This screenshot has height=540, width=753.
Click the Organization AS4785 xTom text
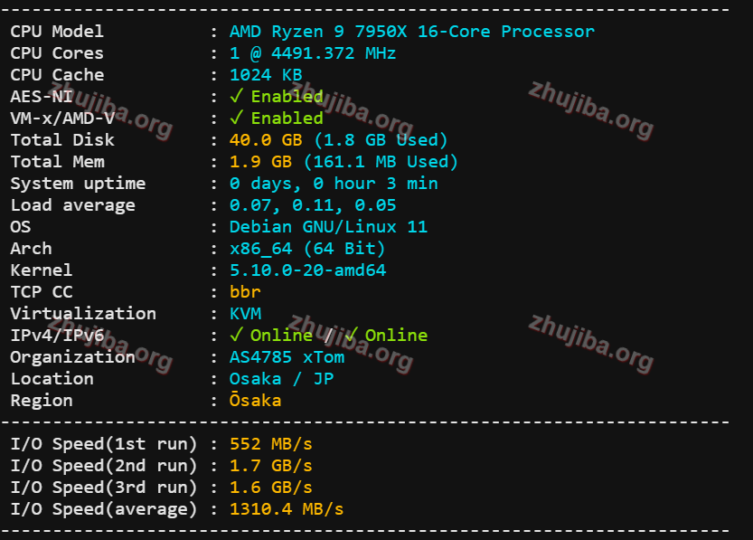[x=287, y=357]
